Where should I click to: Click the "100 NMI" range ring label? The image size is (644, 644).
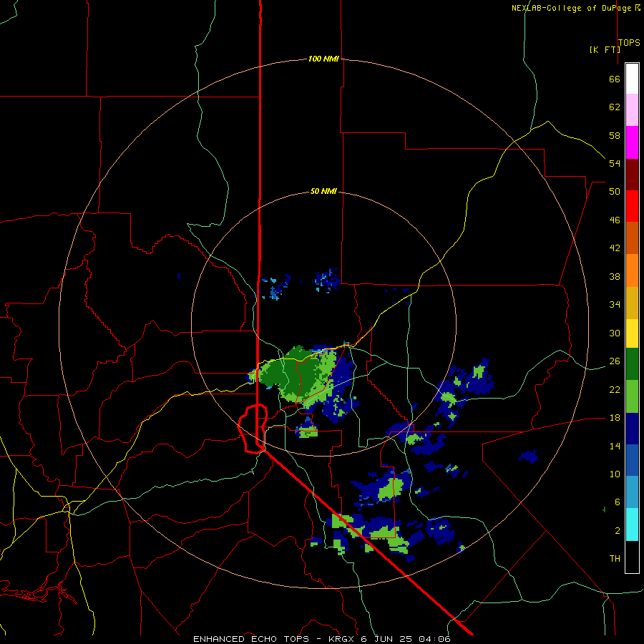point(323,59)
